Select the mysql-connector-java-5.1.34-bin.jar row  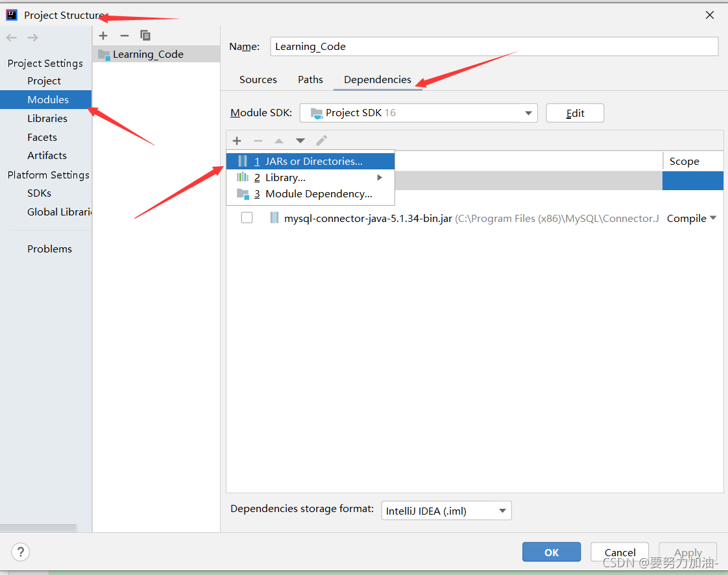(x=474, y=218)
